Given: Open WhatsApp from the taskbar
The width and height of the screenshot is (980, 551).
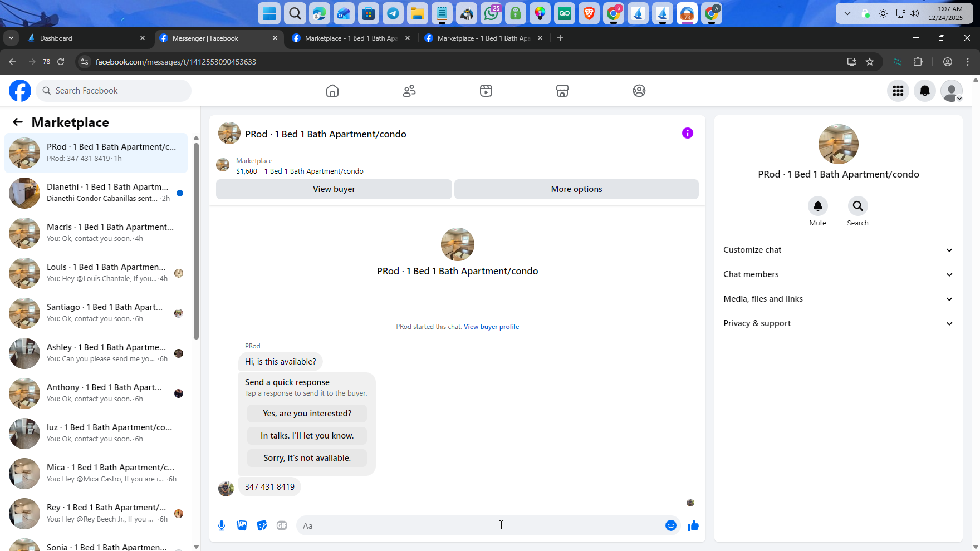Looking at the screenshot, I should coord(492,13).
